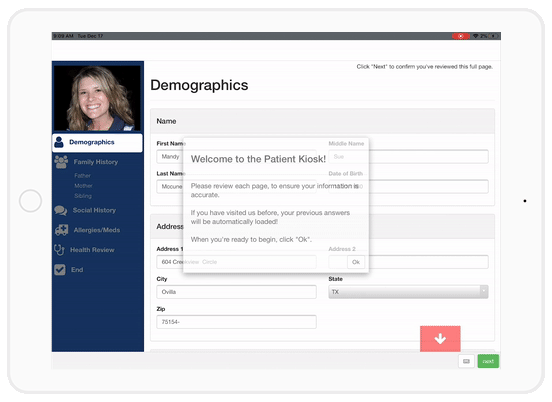Screen dimensions: 552x402
Task: Select the Mother sub-item in sidebar
Action: click(83, 186)
